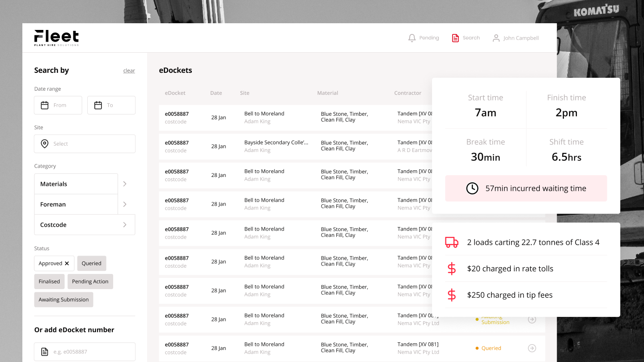Image resolution: width=644 pixels, height=362 pixels.
Task: Select the Search document icon in header
Action: tap(455, 38)
